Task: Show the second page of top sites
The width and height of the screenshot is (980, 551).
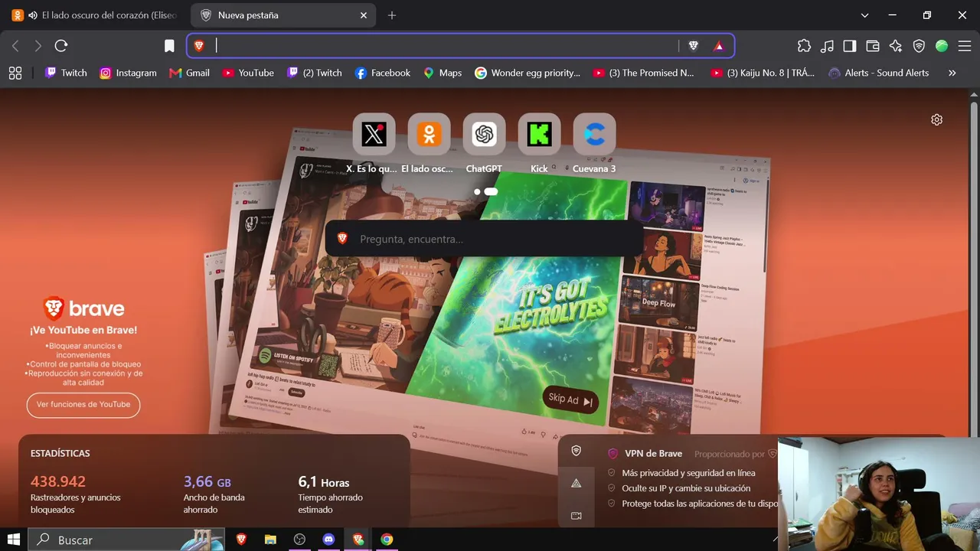Action: click(491, 191)
